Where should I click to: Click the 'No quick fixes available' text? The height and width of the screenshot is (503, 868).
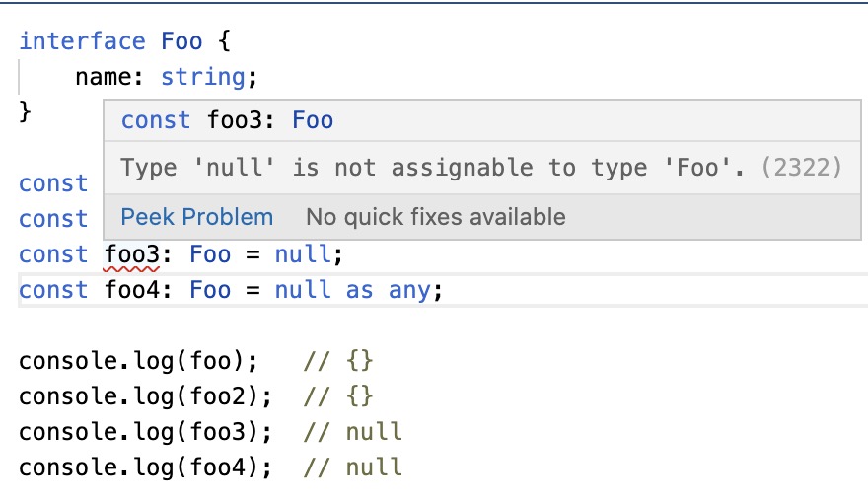click(436, 217)
